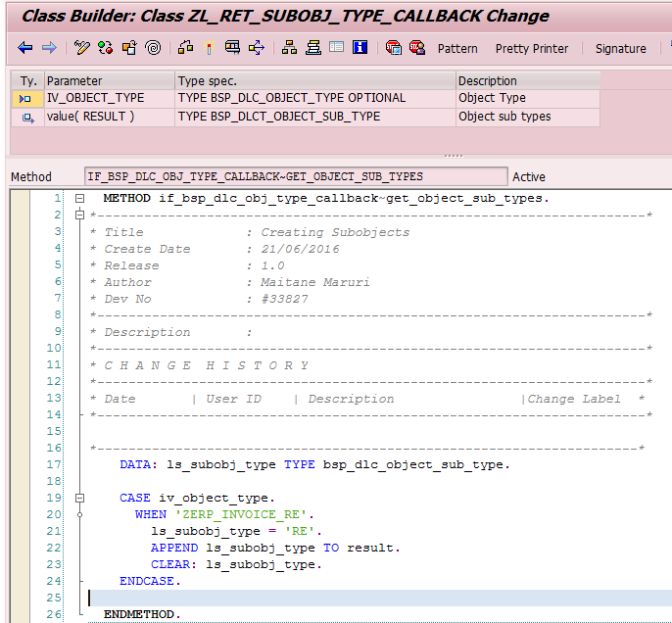Open the class hierarchy tree icon

[289, 48]
